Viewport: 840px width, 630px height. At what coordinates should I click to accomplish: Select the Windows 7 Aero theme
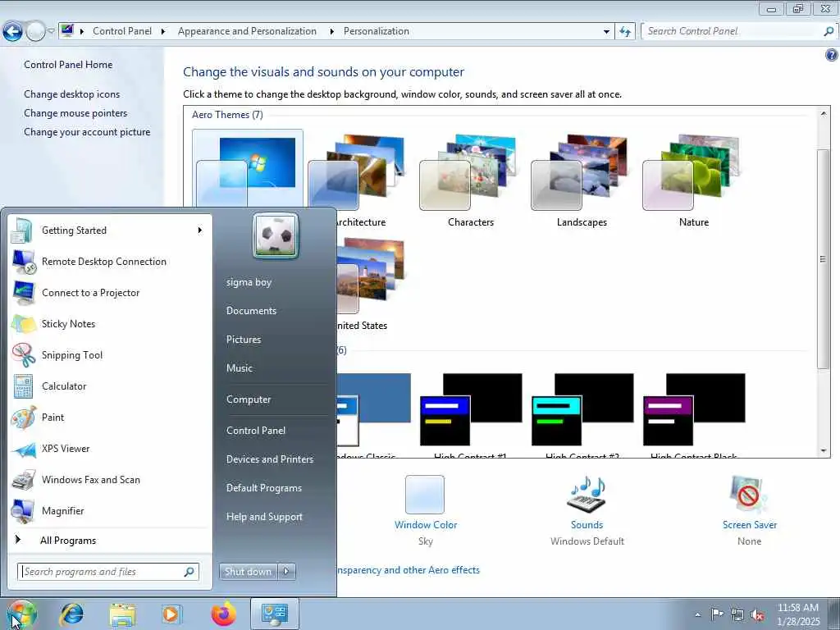[248, 169]
